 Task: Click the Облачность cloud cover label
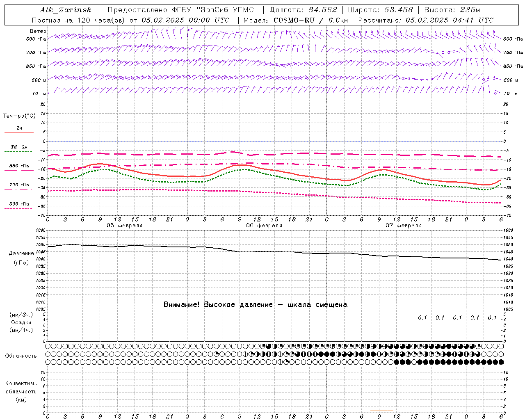(21, 356)
